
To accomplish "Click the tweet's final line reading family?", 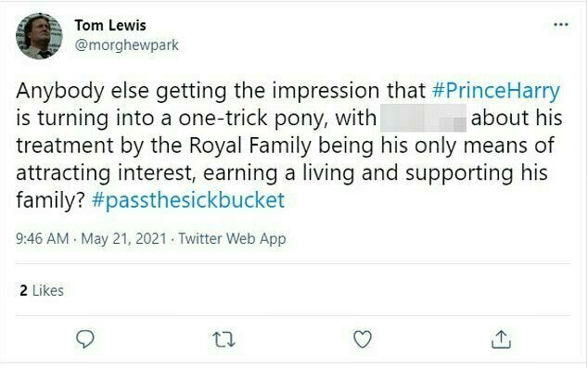I will pos(51,200).
